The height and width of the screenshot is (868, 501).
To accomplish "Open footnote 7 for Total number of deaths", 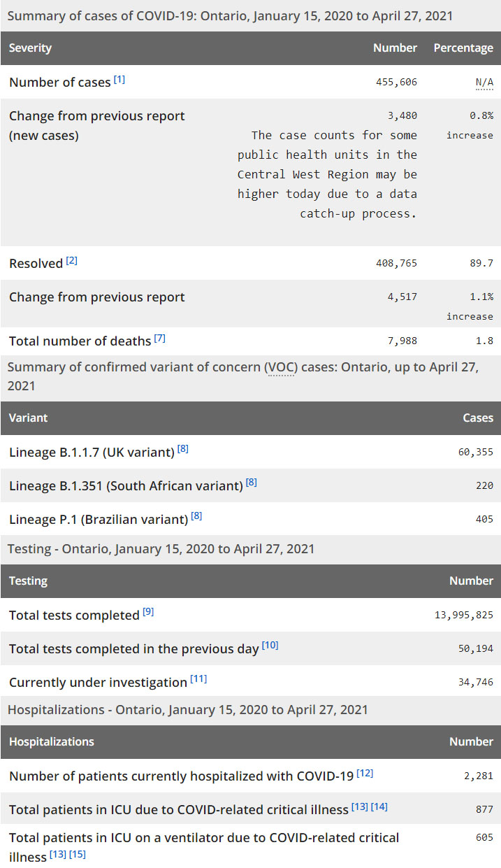I will point(160,339).
